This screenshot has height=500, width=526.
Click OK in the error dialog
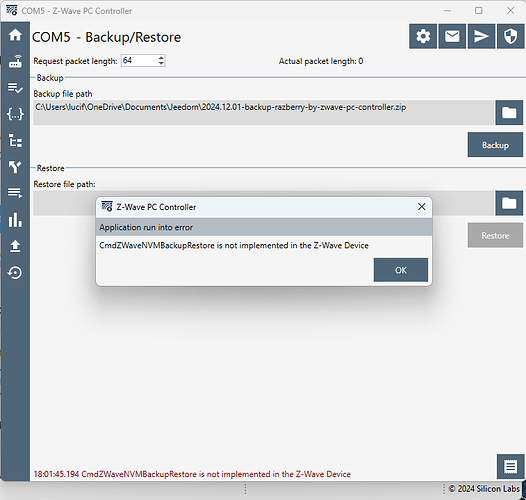401,270
